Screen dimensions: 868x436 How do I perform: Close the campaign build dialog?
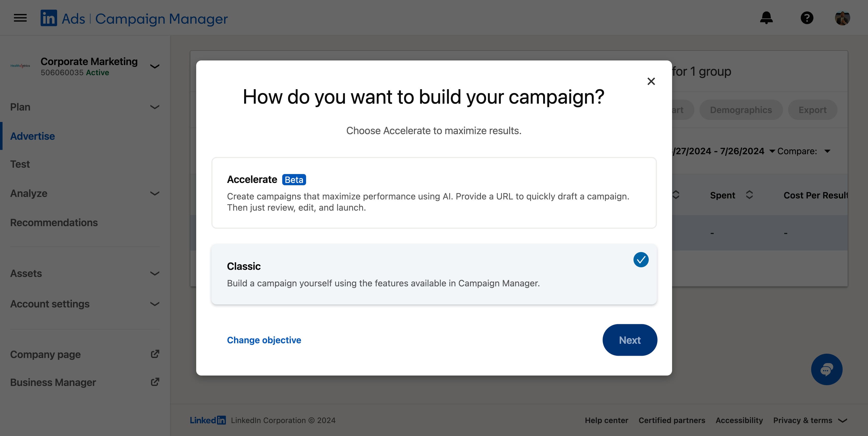[x=651, y=81]
